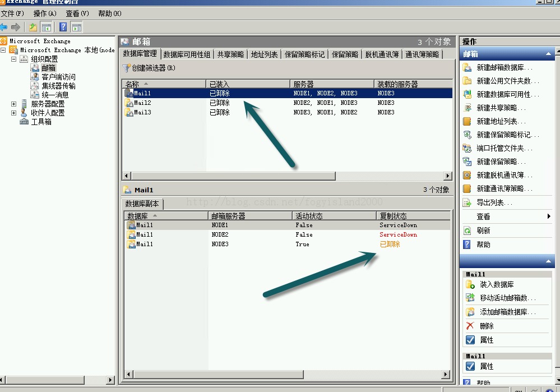Viewport: 560px width, 392px height.
Task: Switch to 通讯簿策略 tab
Action: click(422, 54)
